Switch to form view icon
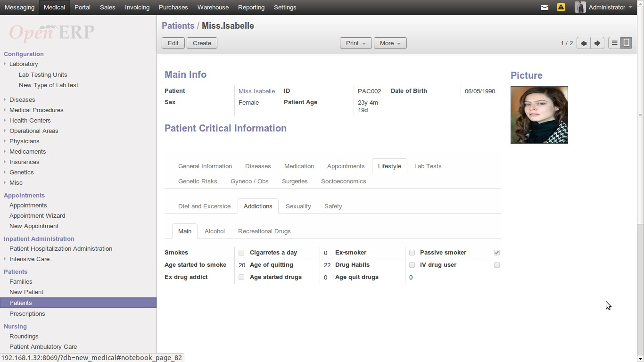The width and height of the screenshot is (644, 362). coord(626,43)
